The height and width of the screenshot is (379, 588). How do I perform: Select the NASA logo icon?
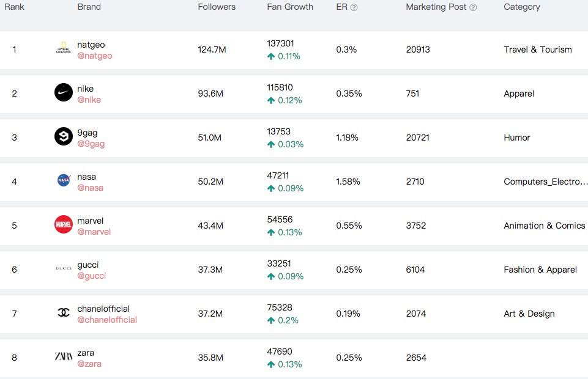pyautogui.click(x=64, y=180)
